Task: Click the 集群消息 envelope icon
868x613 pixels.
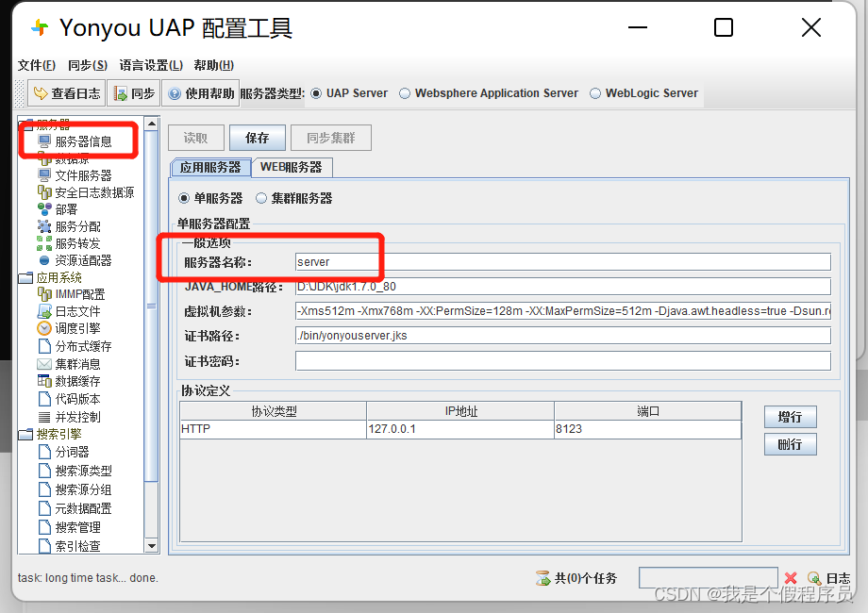Action: [x=44, y=364]
